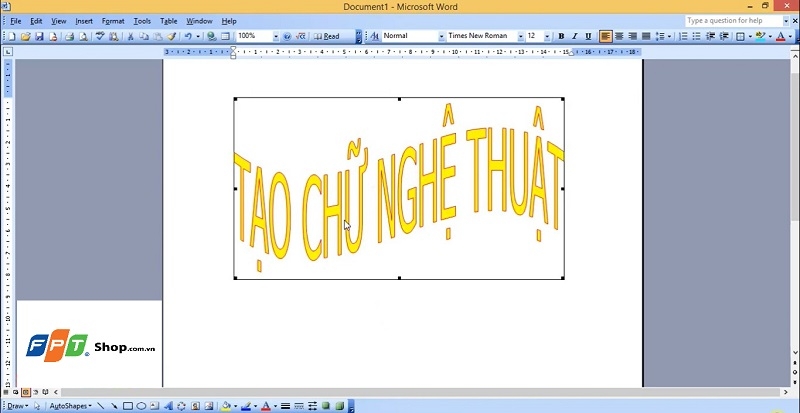Toggle italic formatting
800x413 pixels.
click(574, 36)
